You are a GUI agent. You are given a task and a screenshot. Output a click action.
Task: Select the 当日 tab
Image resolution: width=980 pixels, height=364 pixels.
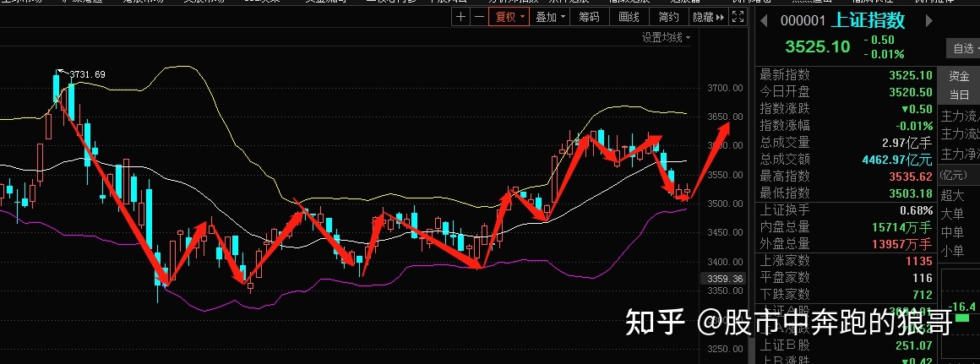[960, 95]
